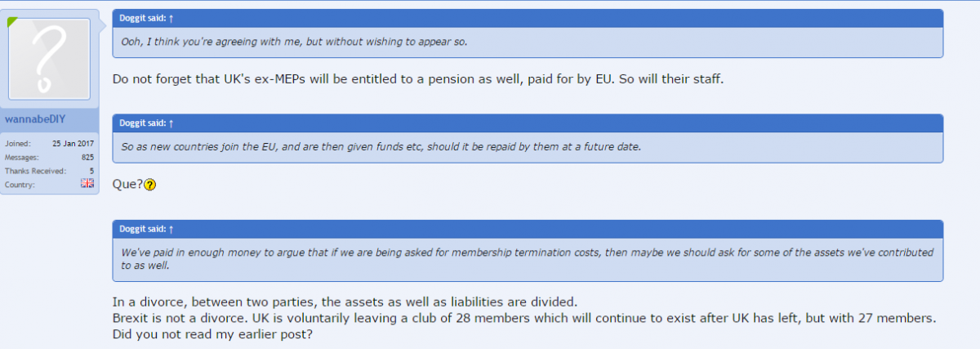This screenshot has height=349, width=980.
Task: Click the yellow question mark emoticon
Action: [149, 185]
